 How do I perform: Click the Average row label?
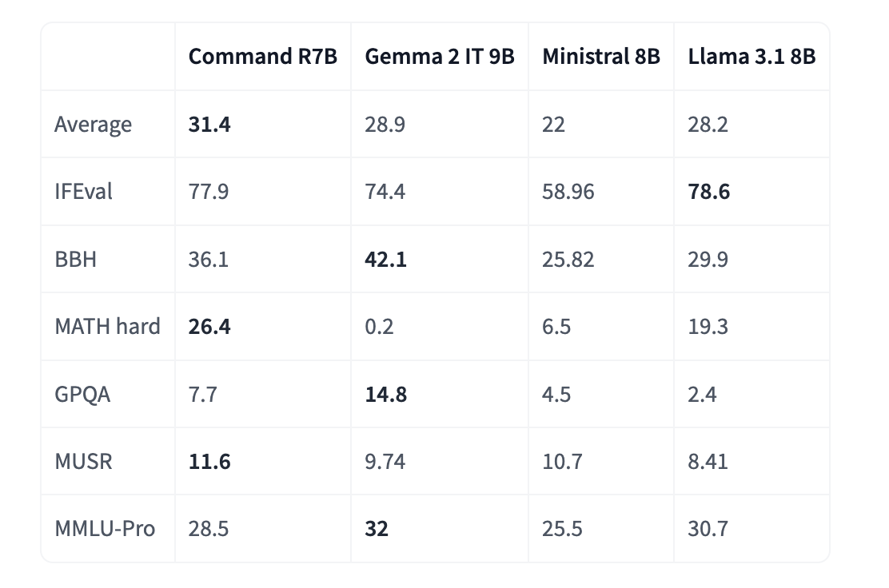coord(93,125)
